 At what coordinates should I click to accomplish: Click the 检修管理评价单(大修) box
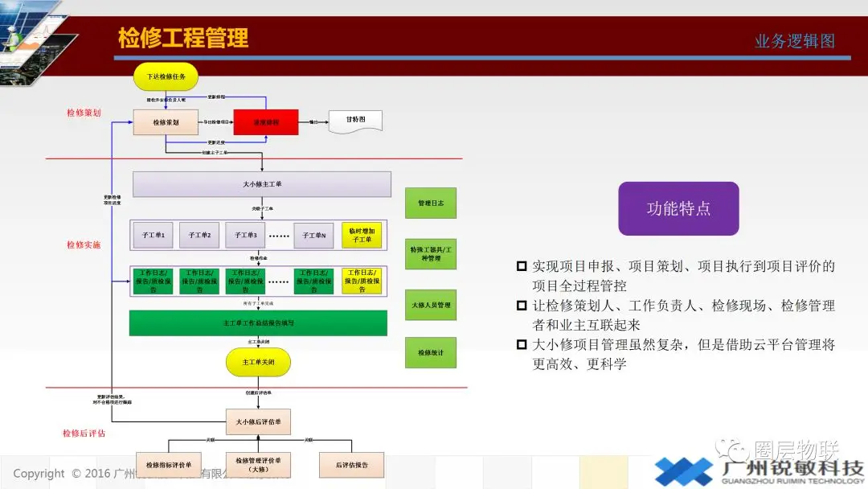point(258,465)
